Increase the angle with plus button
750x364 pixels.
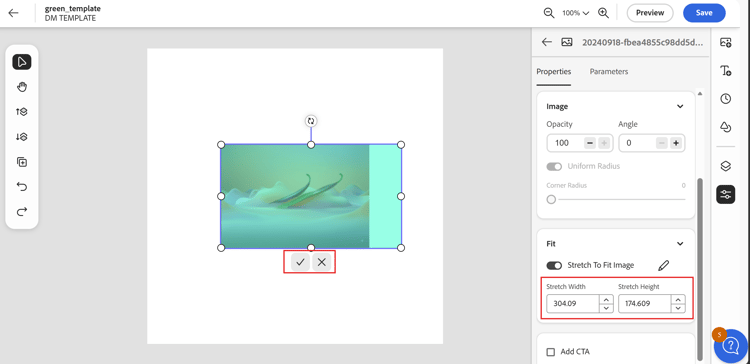pyautogui.click(x=675, y=143)
